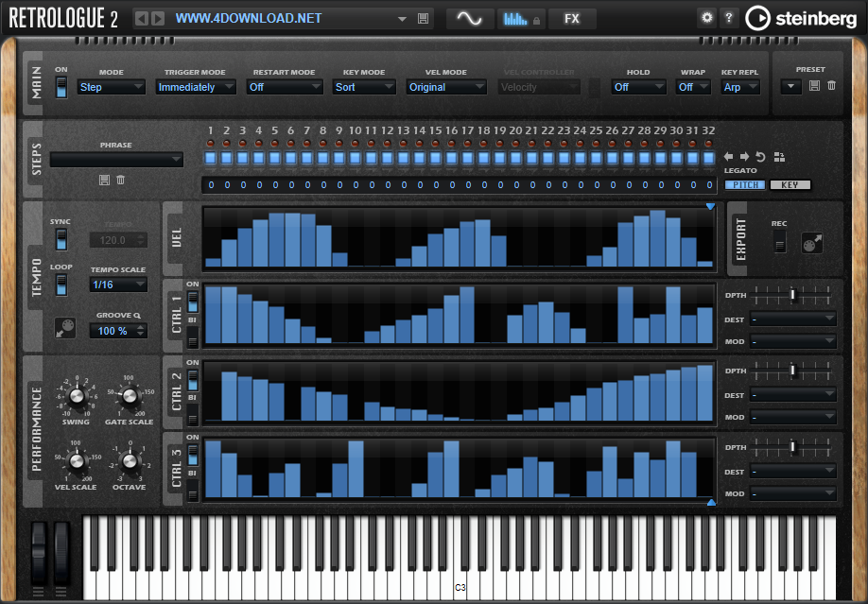Switch to the FX page

coord(572,19)
